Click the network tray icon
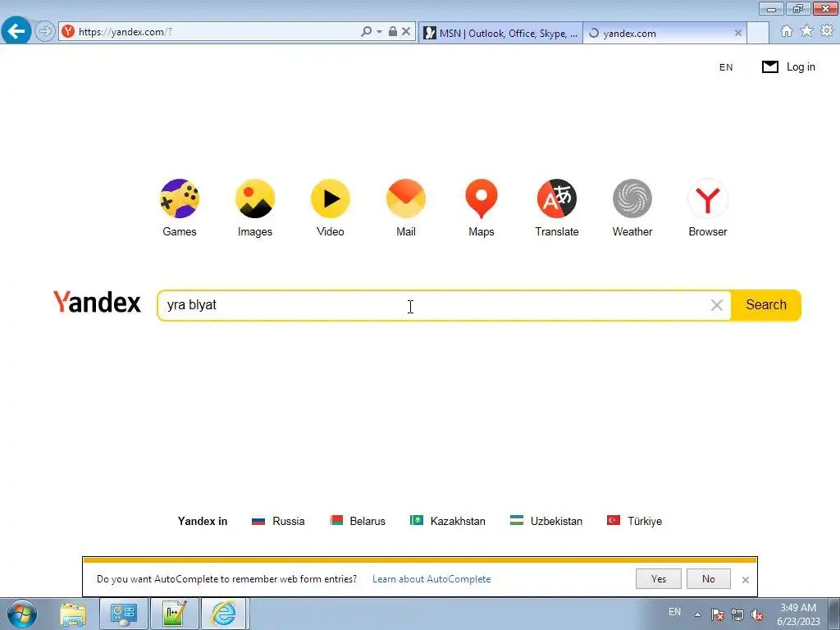The image size is (840, 630). click(737, 615)
